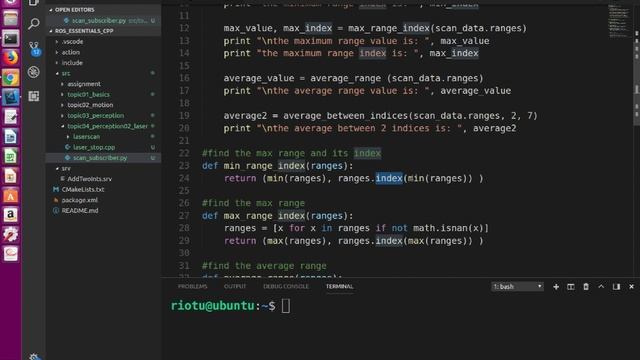Viewport: 640px width, 360px height.
Task: Switch to the DEBUG CONSOLE tab
Action: click(x=286, y=287)
